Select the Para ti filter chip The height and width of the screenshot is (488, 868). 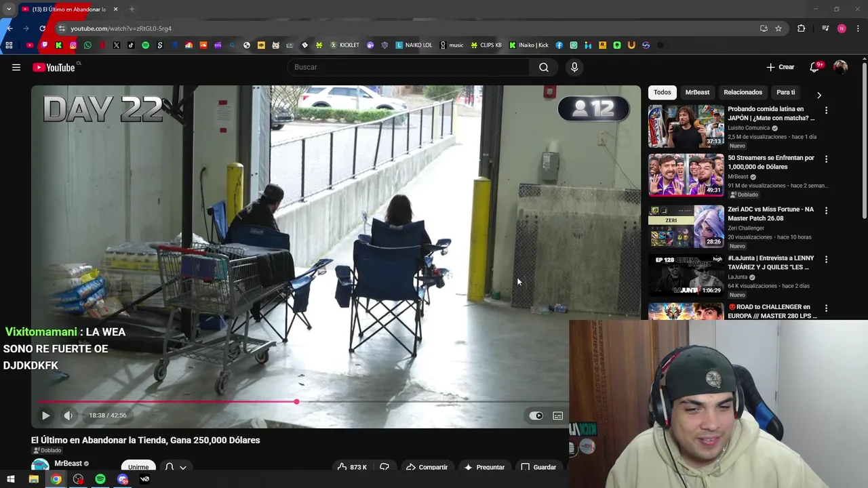click(x=785, y=92)
